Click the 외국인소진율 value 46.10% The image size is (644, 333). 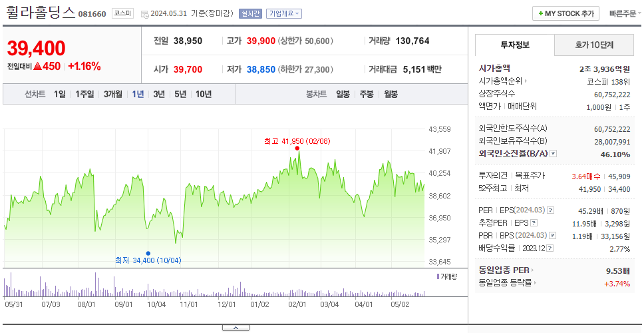point(615,154)
